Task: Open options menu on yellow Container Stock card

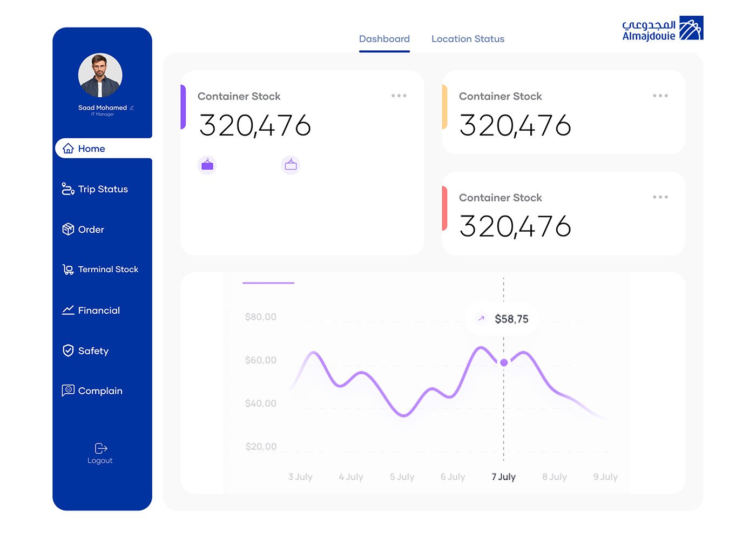Action: 660,96
